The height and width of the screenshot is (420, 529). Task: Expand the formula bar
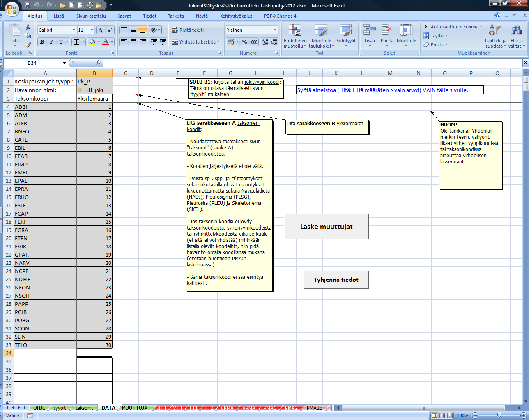tap(525, 63)
